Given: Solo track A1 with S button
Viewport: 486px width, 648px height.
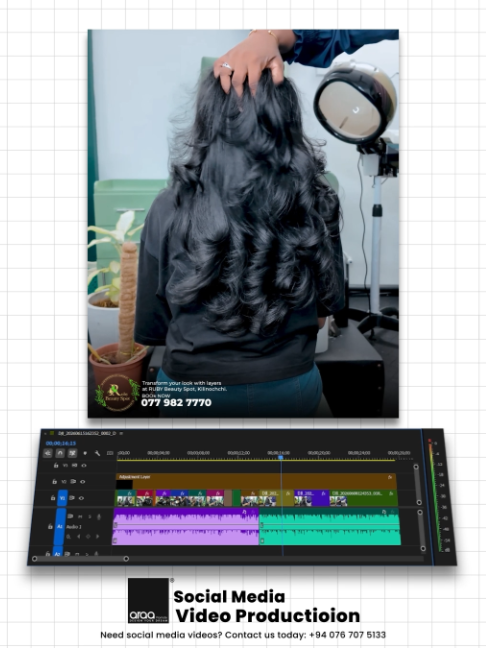Looking at the screenshot, I should pyautogui.click(x=90, y=516).
